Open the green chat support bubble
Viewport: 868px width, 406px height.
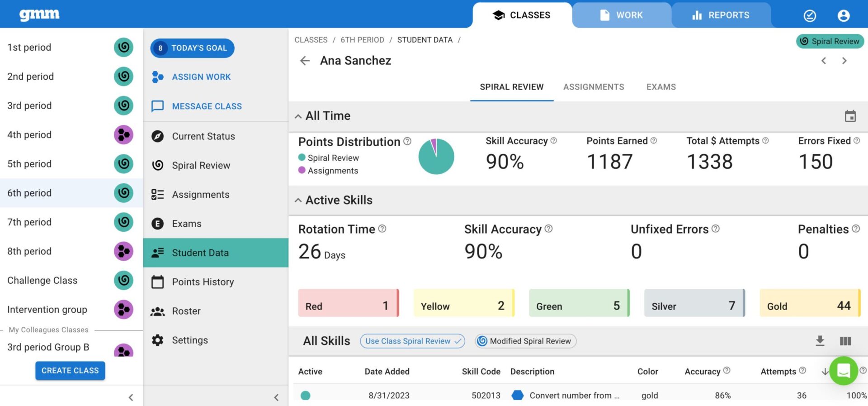click(843, 371)
